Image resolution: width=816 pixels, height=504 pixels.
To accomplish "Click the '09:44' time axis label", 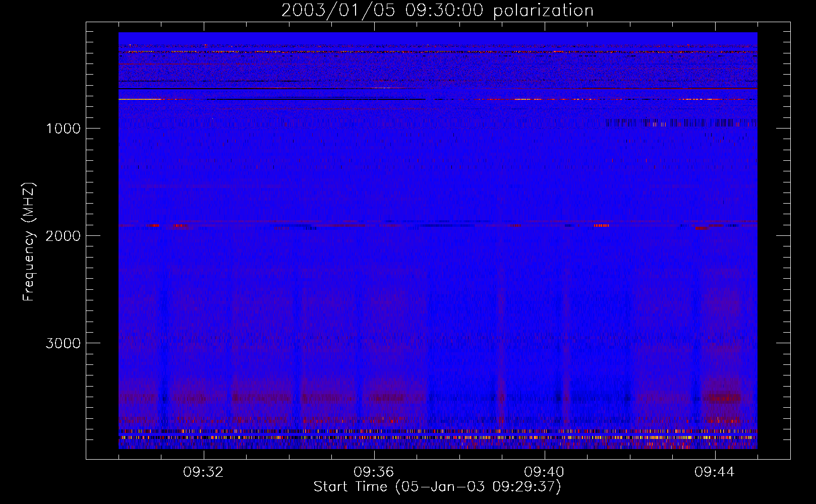I will click(715, 472).
